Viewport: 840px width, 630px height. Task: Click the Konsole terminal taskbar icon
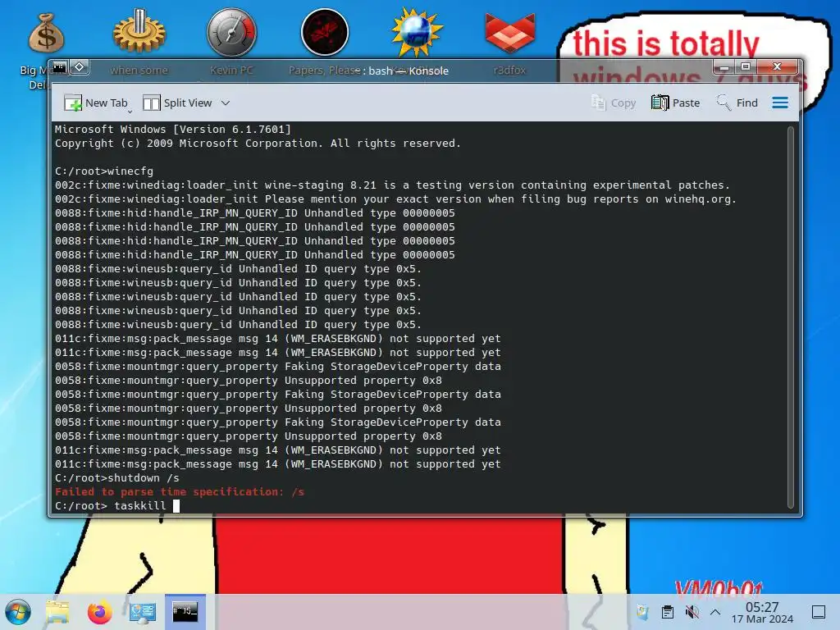tap(185, 612)
